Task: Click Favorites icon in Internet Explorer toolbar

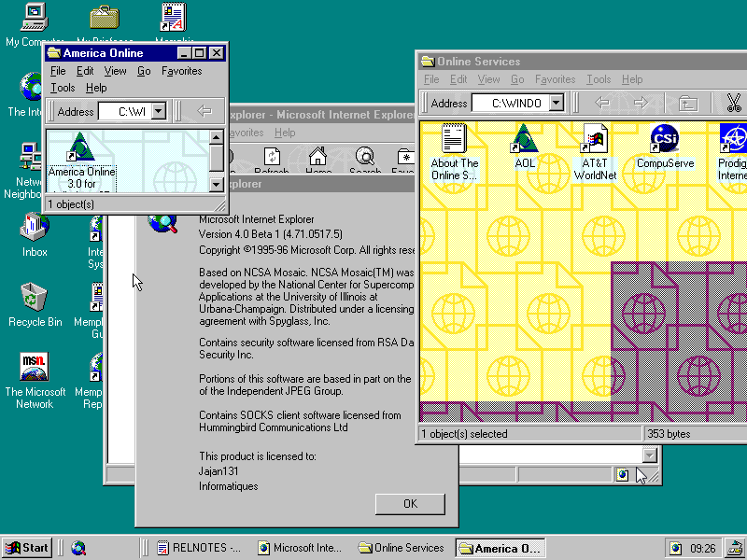Action: (x=405, y=160)
